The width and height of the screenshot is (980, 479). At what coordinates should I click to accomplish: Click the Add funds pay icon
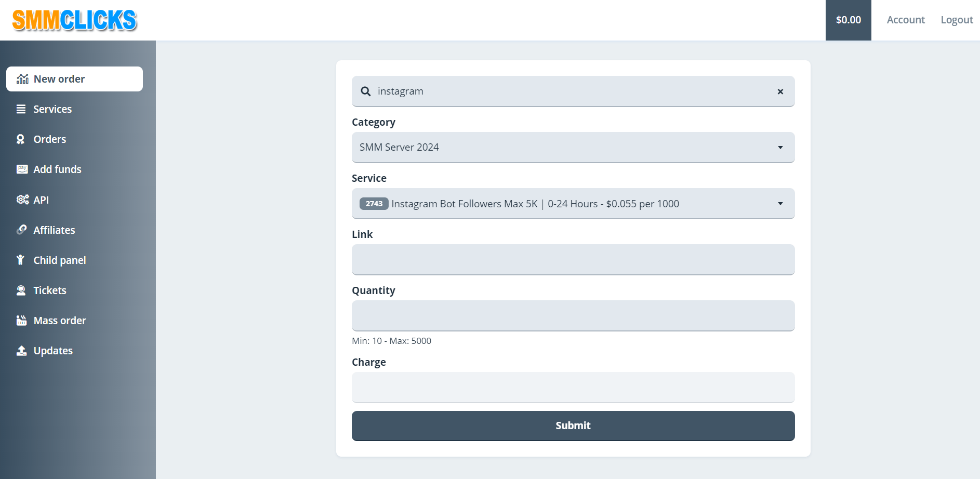[22, 169]
